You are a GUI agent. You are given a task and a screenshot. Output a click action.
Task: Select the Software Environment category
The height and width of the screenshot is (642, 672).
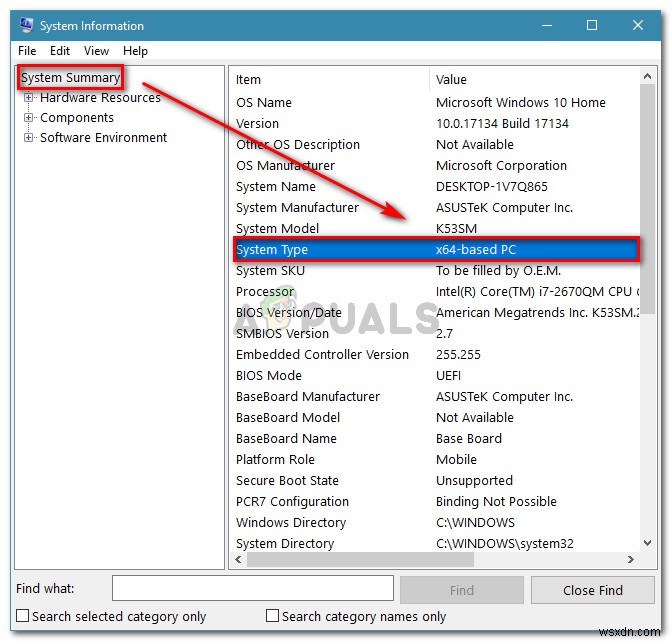103,138
